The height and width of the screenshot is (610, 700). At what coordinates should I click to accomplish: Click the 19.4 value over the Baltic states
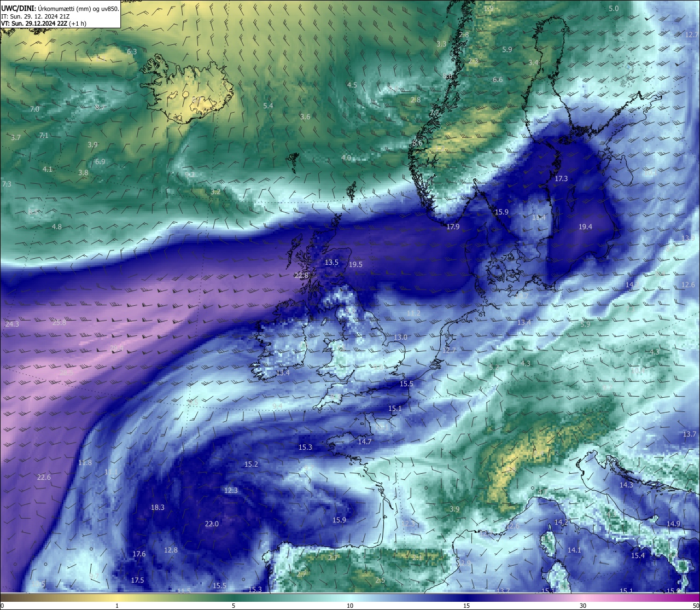[585, 226]
